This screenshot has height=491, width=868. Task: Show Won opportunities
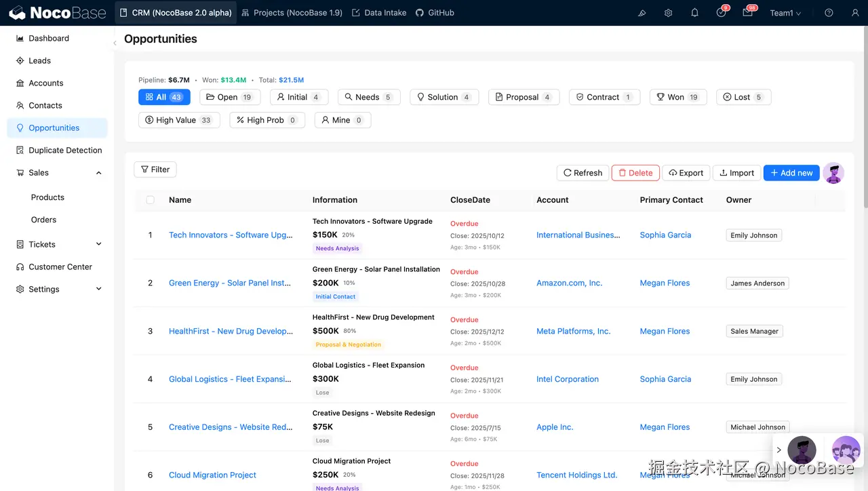(678, 98)
